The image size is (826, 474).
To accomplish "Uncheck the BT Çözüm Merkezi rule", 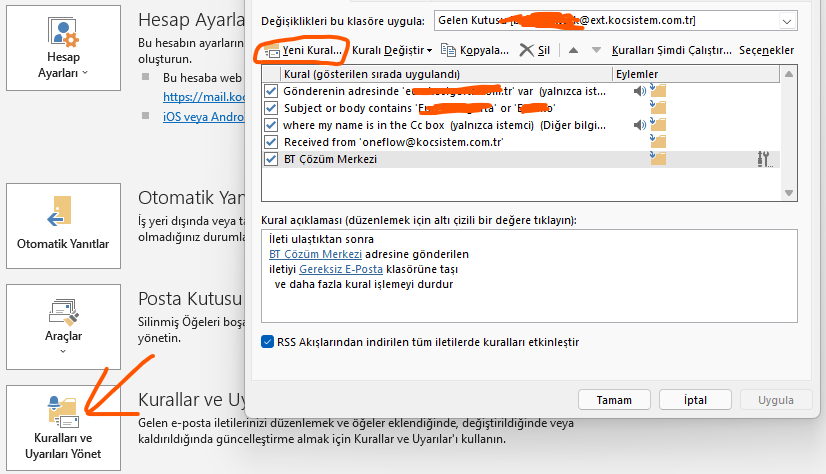I will tap(271, 159).
